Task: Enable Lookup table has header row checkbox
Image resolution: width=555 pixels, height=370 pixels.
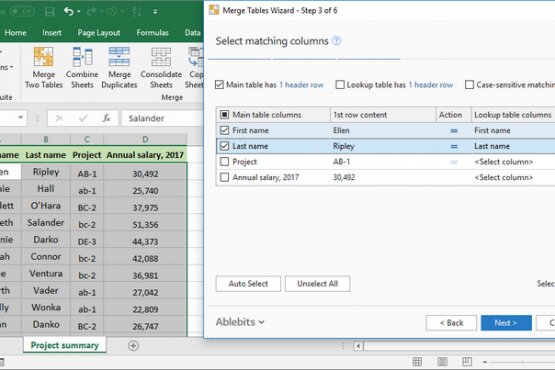Action: [x=340, y=85]
